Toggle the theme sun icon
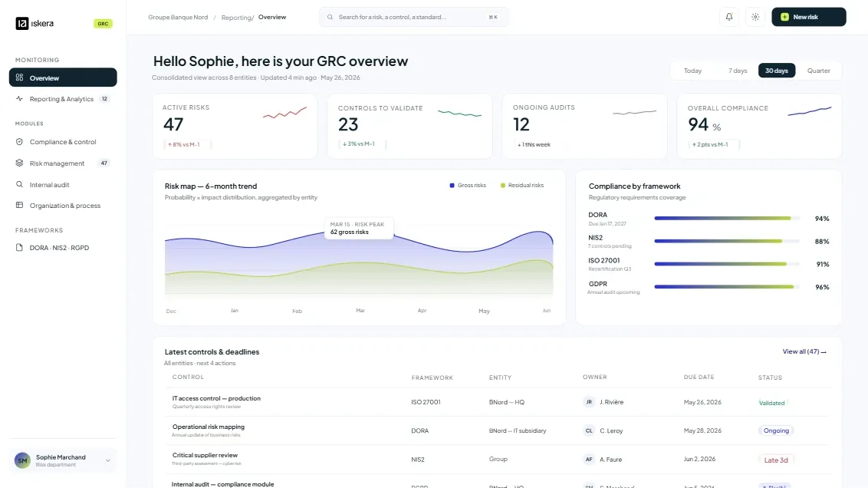Image resolution: width=868 pixels, height=488 pixels. coord(755,17)
